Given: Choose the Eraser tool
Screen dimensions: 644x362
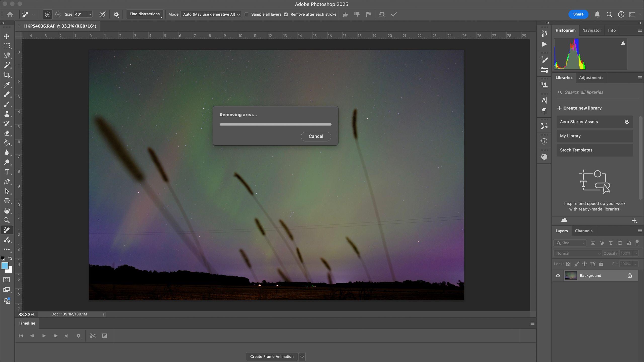Looking at the screenshot, I should click(x=7, y=133).
